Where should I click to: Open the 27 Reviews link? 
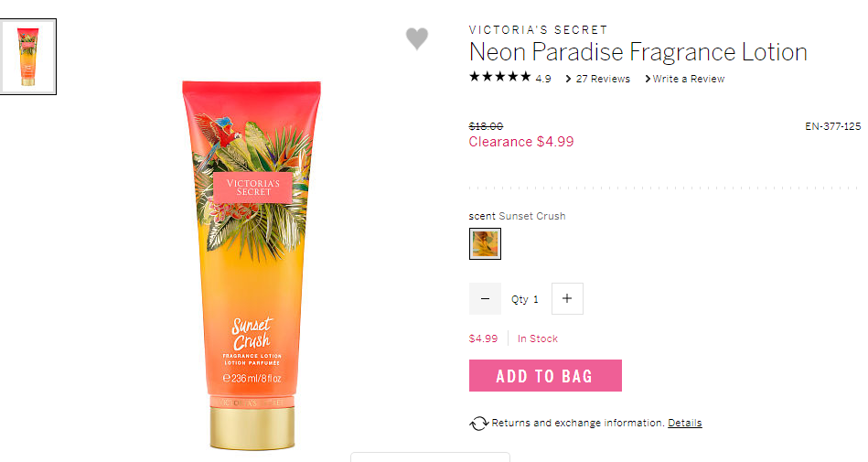603,79
